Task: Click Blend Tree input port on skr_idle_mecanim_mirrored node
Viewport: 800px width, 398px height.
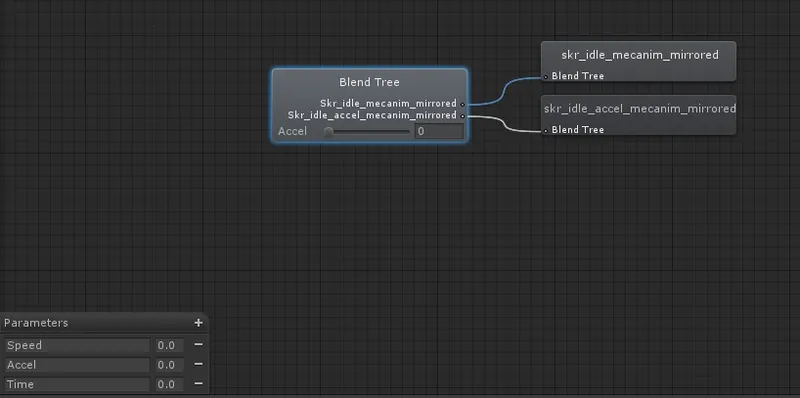Action: [545, 77]
